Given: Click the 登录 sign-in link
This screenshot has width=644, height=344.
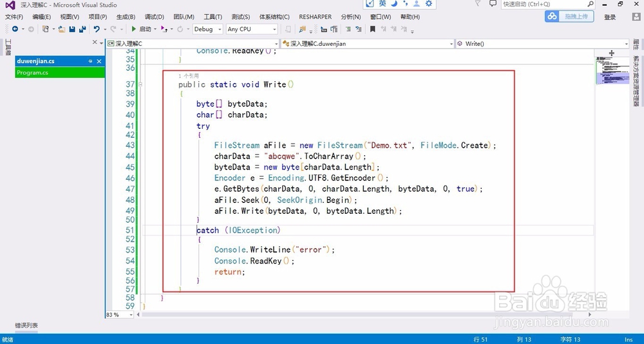Looking at the screenshot, I should pyautogui.click(x=610, y=17).
